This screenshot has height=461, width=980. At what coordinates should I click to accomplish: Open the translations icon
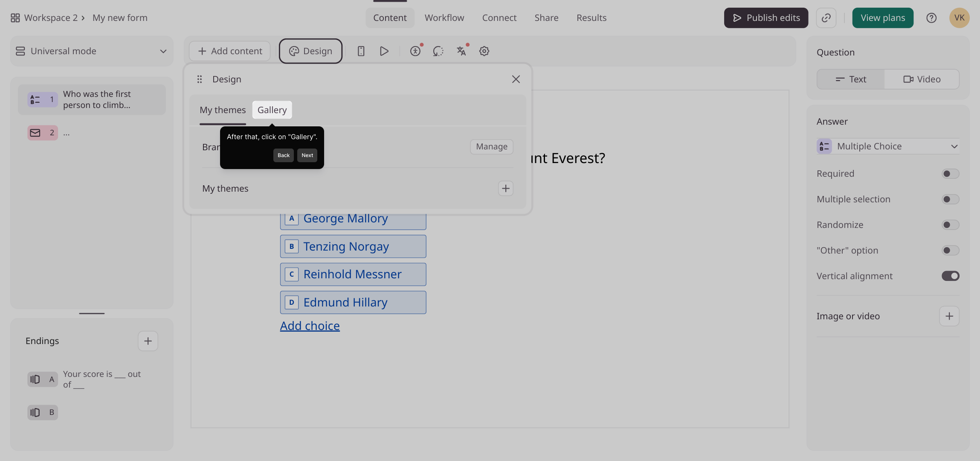[461, 51]
